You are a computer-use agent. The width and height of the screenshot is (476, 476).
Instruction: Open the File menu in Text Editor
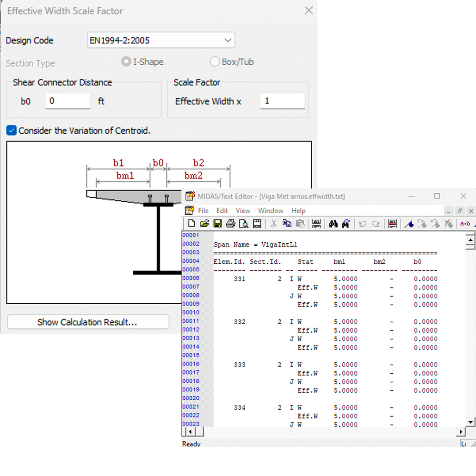[203, 211]
